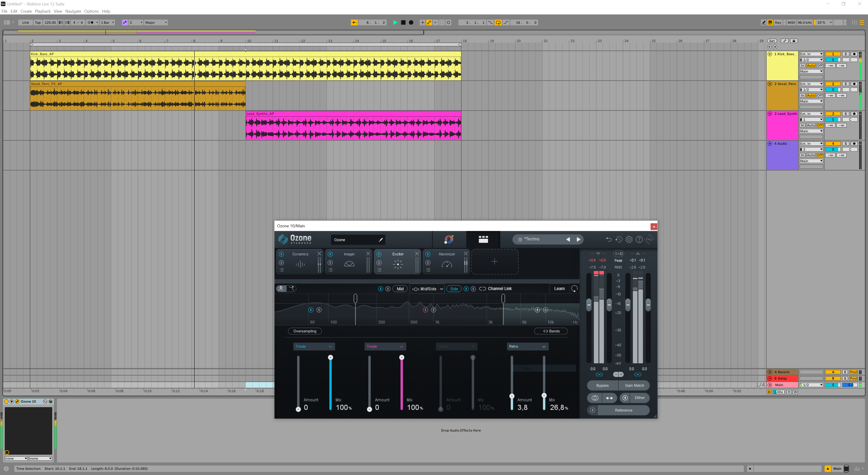This screenshot has height=475, width=868.
Task: Toggle the Dither power button
Action: (625, 398)
